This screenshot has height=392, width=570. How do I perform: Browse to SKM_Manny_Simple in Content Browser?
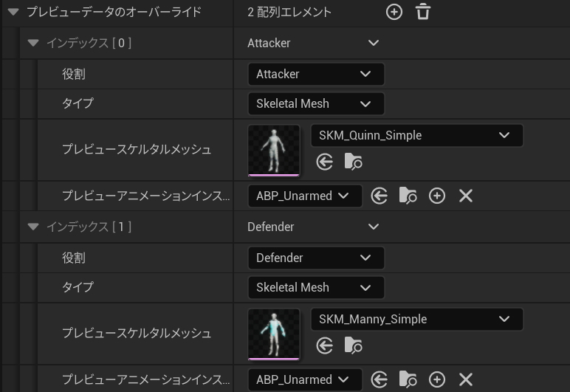tap(354, 345)
